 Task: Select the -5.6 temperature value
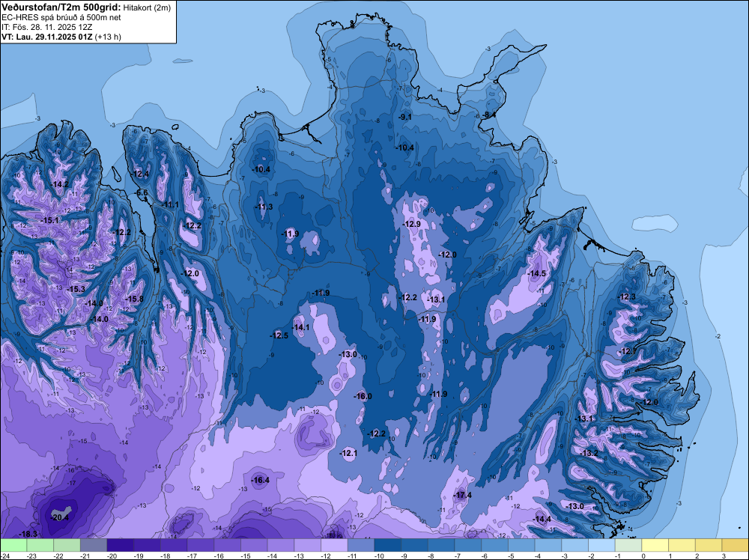tap(142, 193)
